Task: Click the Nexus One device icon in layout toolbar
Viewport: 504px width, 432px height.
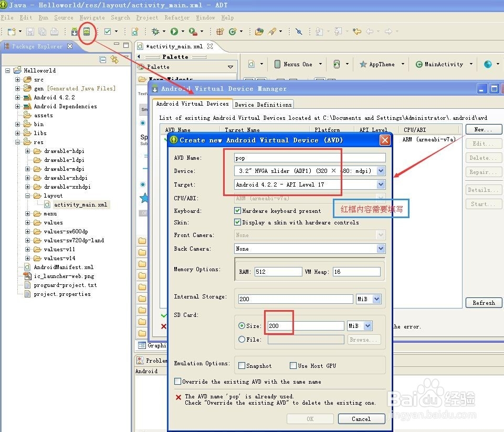Action: [x=277, y=64]
